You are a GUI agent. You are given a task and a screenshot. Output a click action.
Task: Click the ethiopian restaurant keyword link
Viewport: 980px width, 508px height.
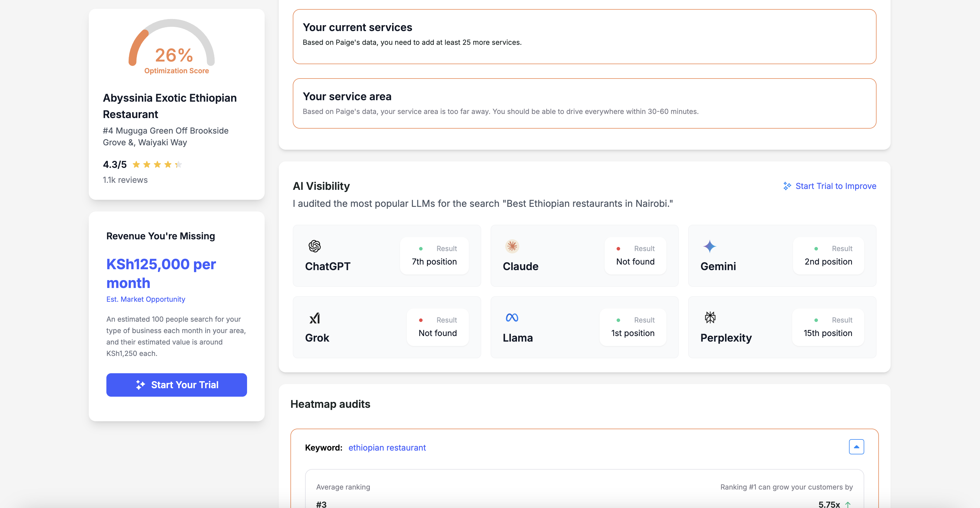387,448
